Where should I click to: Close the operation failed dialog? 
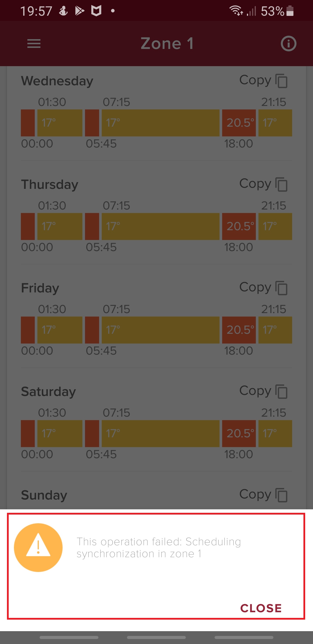tap(261, 608)
